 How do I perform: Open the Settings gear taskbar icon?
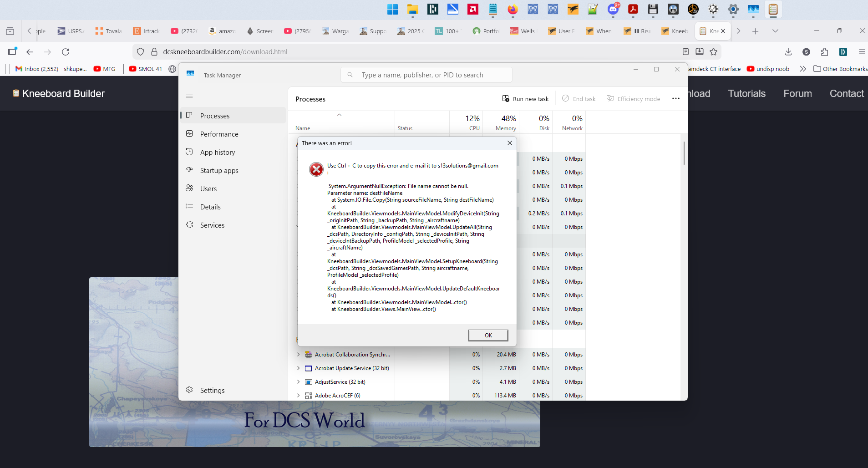pyautogui.click(x=733, y=9)
